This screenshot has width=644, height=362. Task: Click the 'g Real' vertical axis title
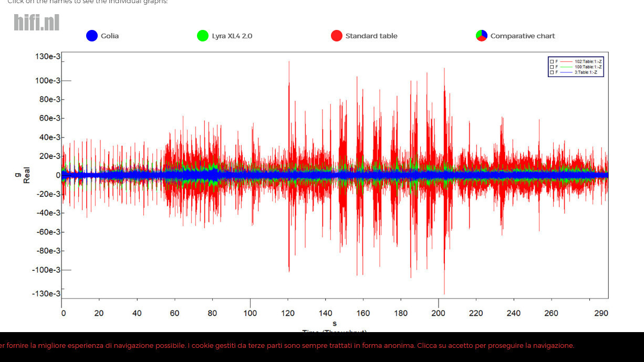click(23, 175)
